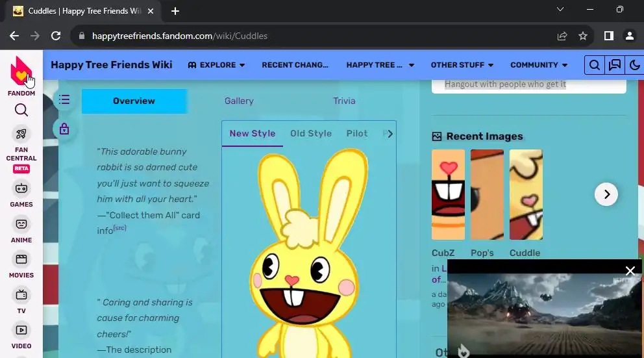This screenshot has height=358, width=644.
Task: Open Recent Changes navigation item
Action: [295, 65]
